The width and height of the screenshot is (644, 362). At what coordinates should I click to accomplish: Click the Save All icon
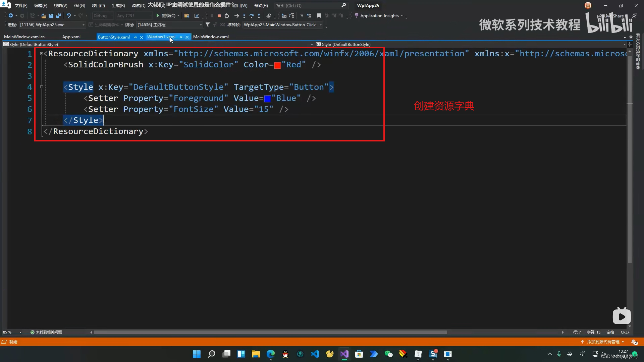[x=59, y=16]
